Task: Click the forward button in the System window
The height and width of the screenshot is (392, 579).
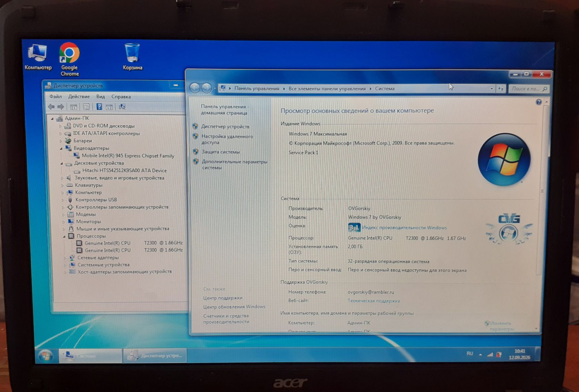Action: tap(206, 88)
